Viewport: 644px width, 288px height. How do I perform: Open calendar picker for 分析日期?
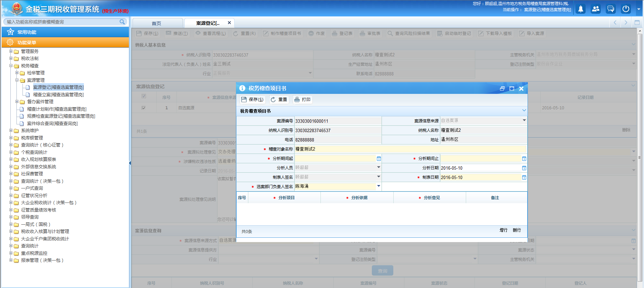coord(524,168)
